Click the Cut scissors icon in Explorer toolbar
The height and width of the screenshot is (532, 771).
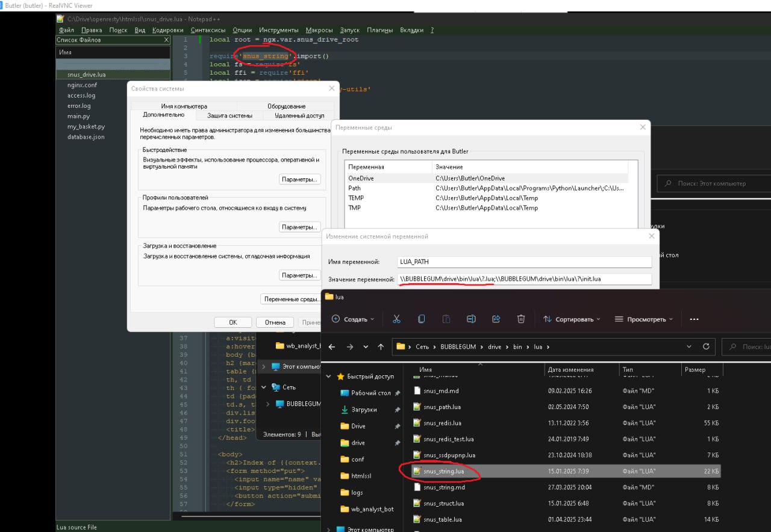pyautogui.click(x=396, y=319)
